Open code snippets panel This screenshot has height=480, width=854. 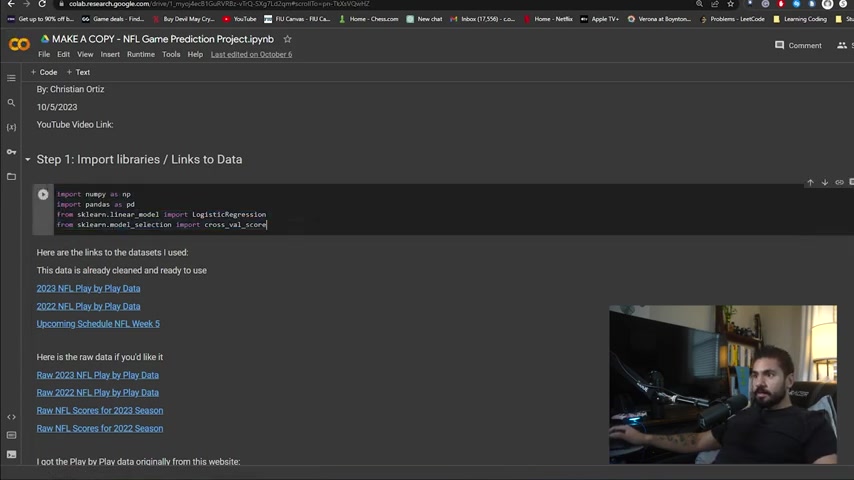pos(11,417)
